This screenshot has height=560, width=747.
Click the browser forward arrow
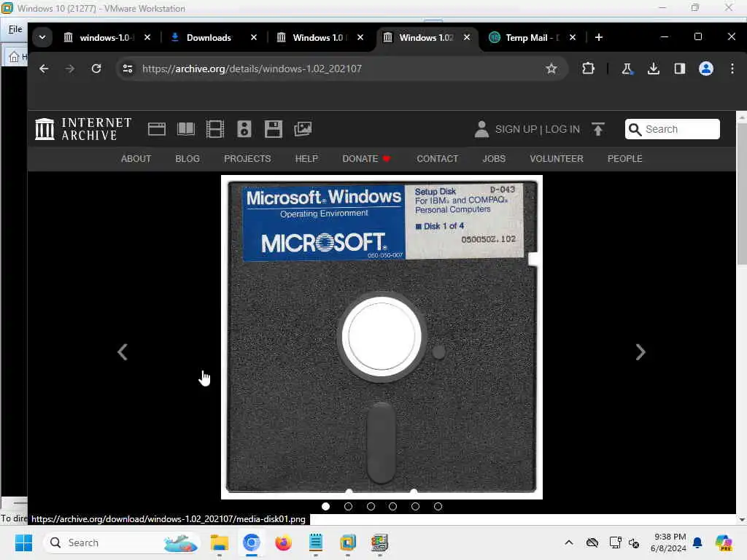pyautogui.click(x=70, y=69)
